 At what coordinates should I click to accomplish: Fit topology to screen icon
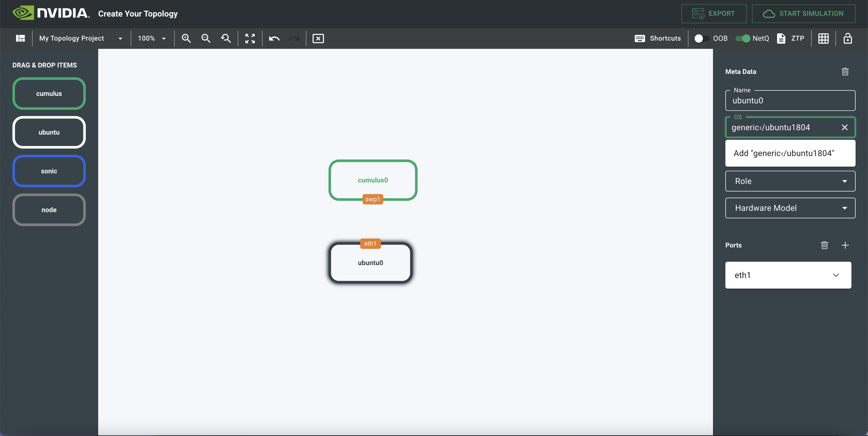click(x=250, y=38)
